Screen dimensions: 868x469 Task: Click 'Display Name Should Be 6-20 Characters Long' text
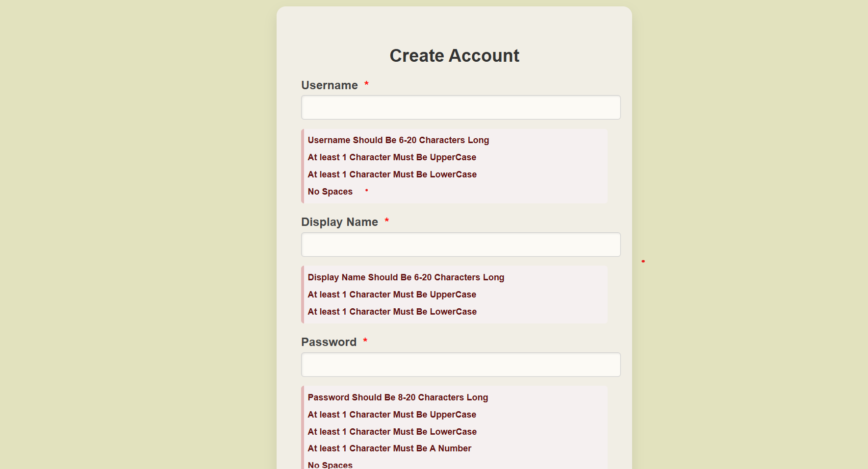(406, 277)
